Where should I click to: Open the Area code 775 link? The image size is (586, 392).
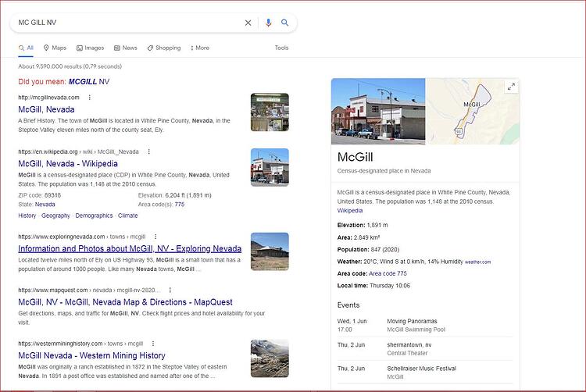pyautogui.click(x=388, y=273)
